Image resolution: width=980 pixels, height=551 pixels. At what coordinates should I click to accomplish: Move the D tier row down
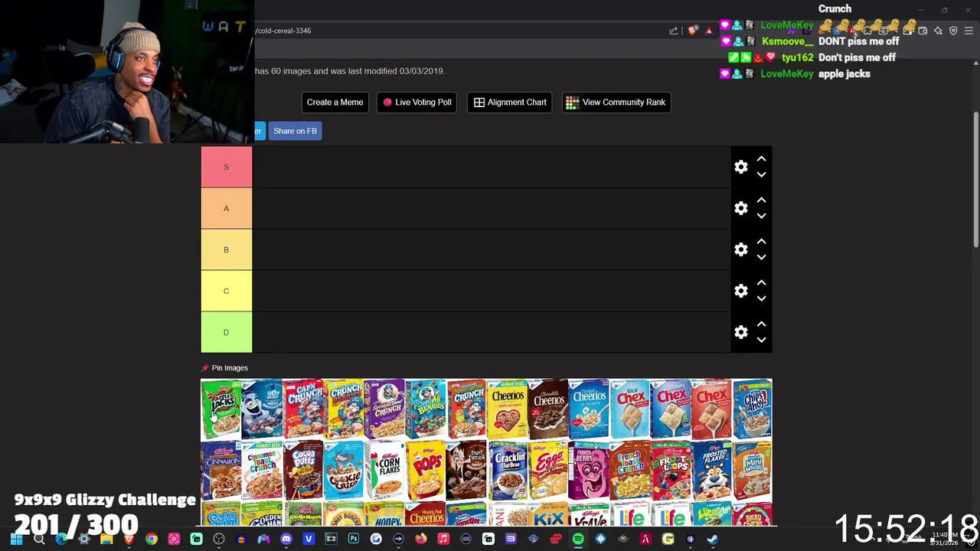click(761, 340)
